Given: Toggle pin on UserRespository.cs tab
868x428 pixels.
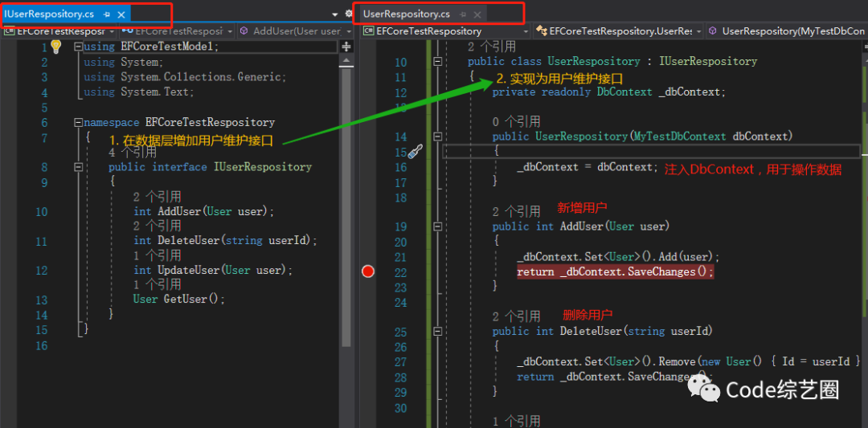Looking at the screenshot, I should (x=464, y=15).
